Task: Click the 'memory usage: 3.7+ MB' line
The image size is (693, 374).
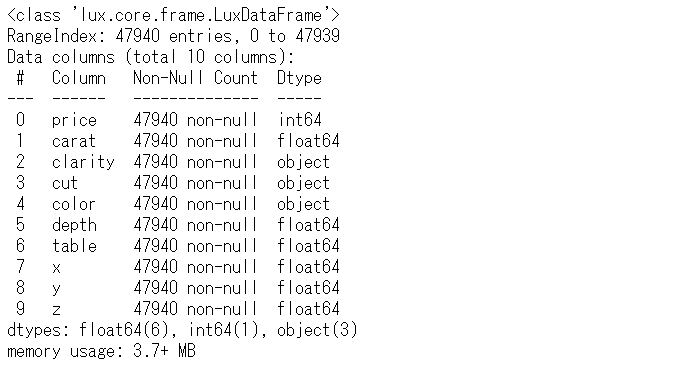Action: coord(101,351)
